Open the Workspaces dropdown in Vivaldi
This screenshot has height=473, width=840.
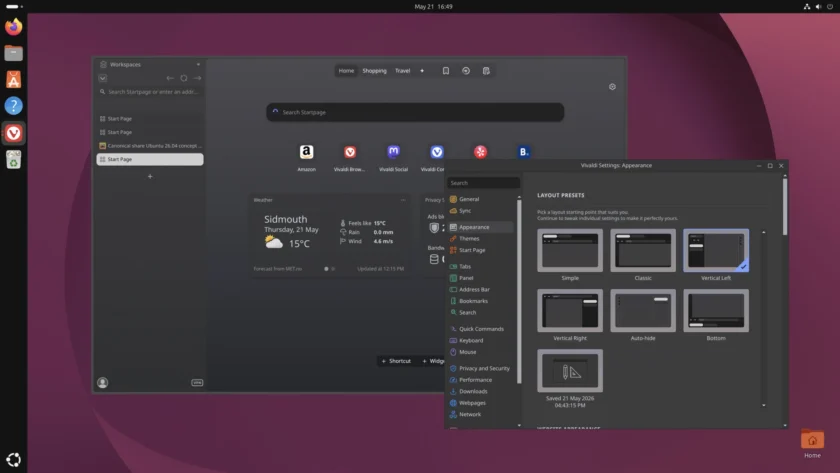(150, 64)
